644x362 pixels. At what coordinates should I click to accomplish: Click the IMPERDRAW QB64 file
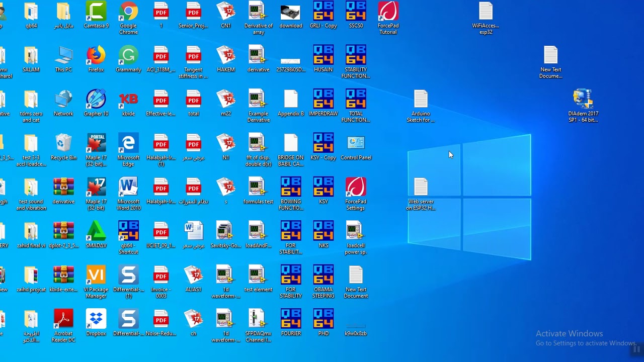pos(323,104)
